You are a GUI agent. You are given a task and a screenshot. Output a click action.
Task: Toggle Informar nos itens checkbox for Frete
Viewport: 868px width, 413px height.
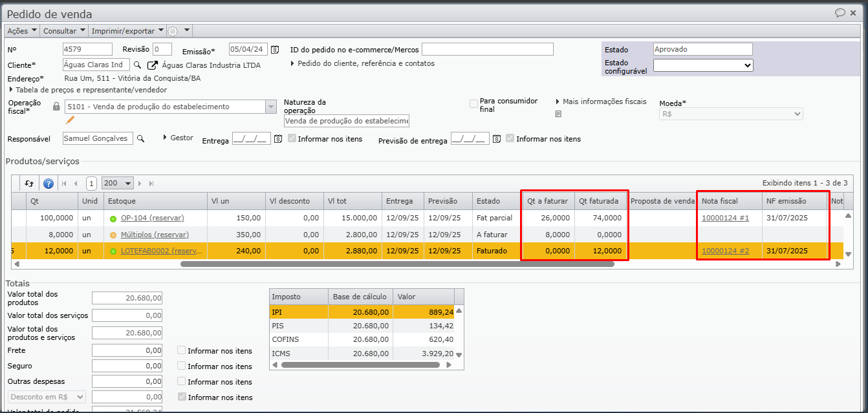coord(182,350)
